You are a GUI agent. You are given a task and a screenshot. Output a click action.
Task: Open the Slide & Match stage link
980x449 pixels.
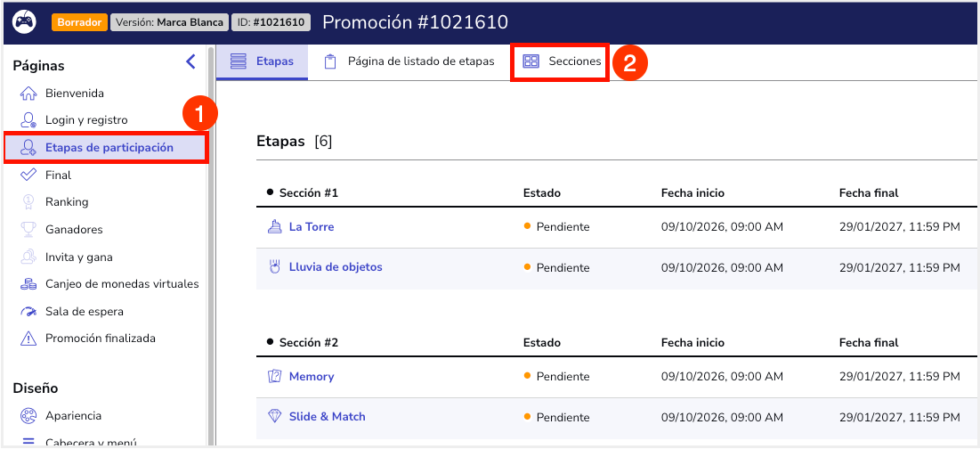point(327,416)
